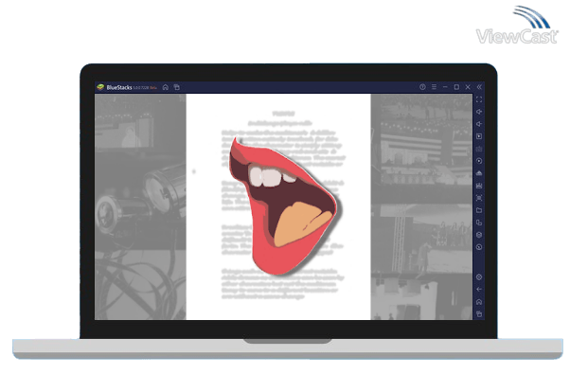570x392 pixels.
Task: Collapse the sidebar with double chevron
Action: pyautogui.click(x=479, y=87)
